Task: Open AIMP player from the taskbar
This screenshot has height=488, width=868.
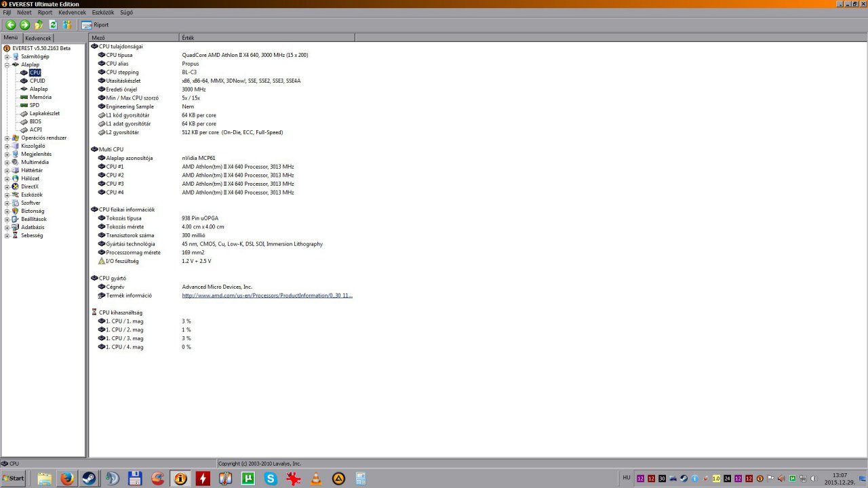Action: click(x=338, y=479)
